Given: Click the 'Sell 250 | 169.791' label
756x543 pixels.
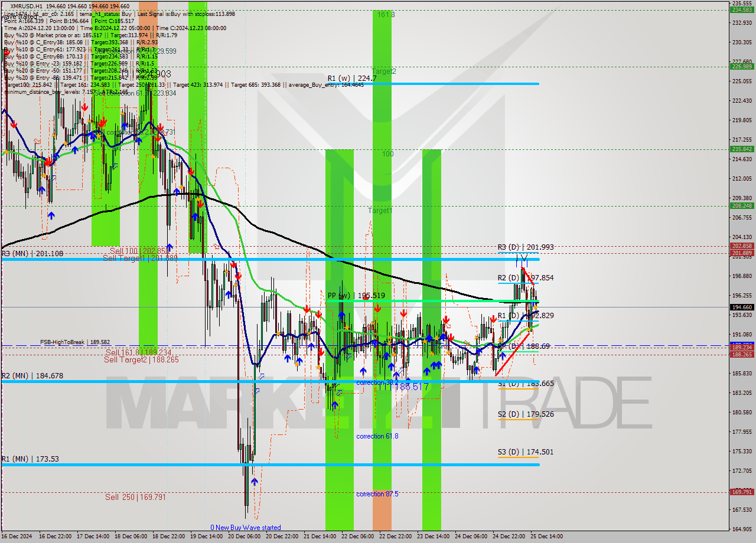Looking at the screenshot, I should point(135,497).
